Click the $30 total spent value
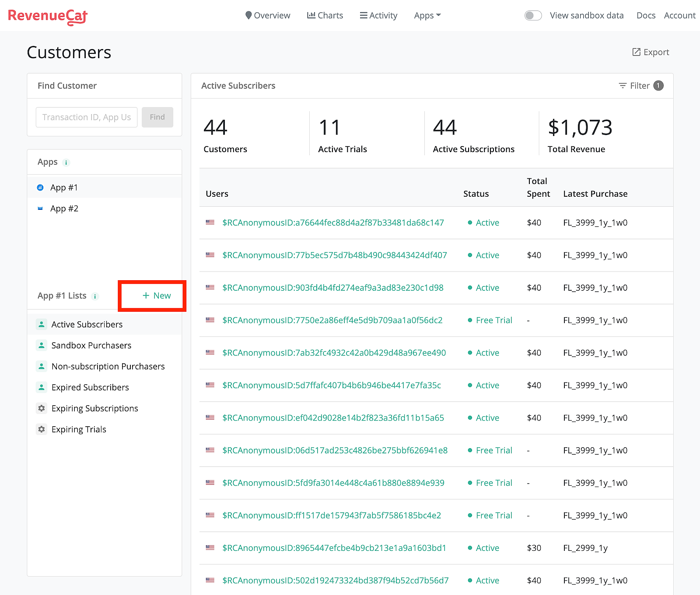This screenshot has height=595, width=700. (x=534, y=548)
